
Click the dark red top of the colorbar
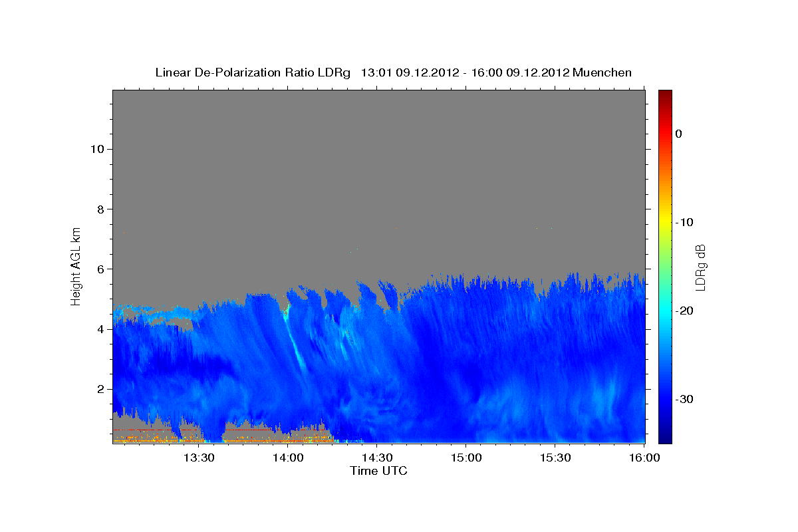tap(665, 96)
